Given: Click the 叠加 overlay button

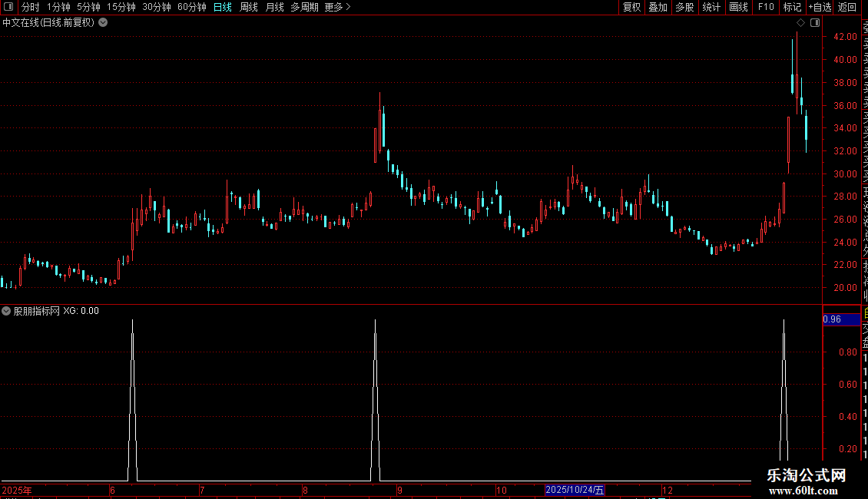Looking at the screenshot, I should (x=658, y=7).
